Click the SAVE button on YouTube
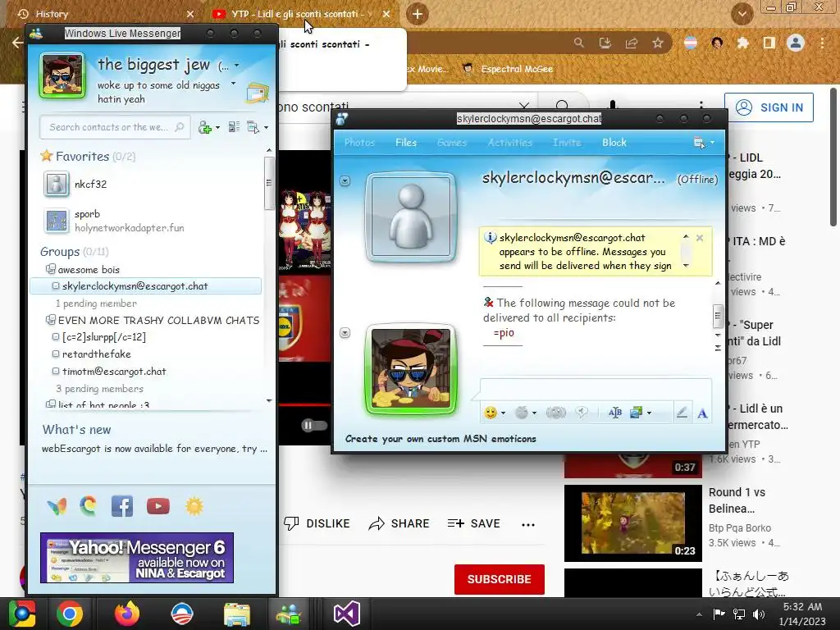The height and width of the screenshot is (630, 840). 473,523
